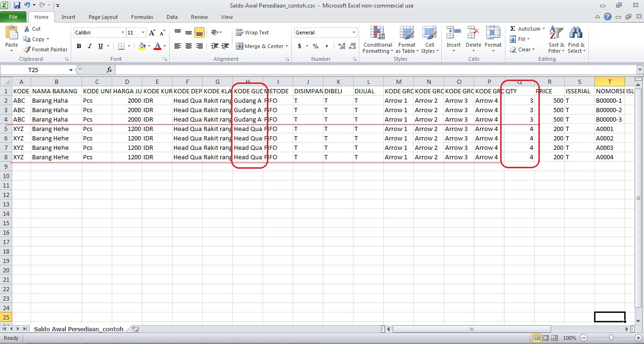
Task: Toggle Underline formatting
Action: coord(100,46)
